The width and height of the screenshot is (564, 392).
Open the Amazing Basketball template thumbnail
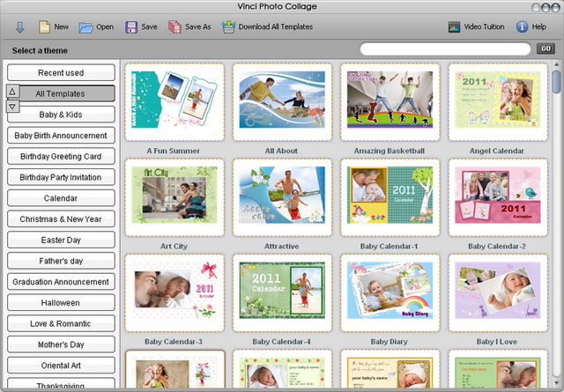390,102
